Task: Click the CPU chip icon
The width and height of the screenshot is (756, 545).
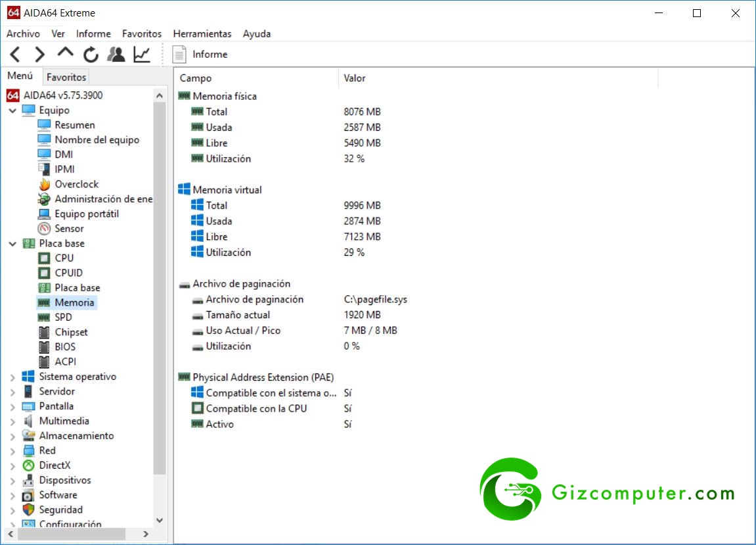Action: tap(45, 258)
